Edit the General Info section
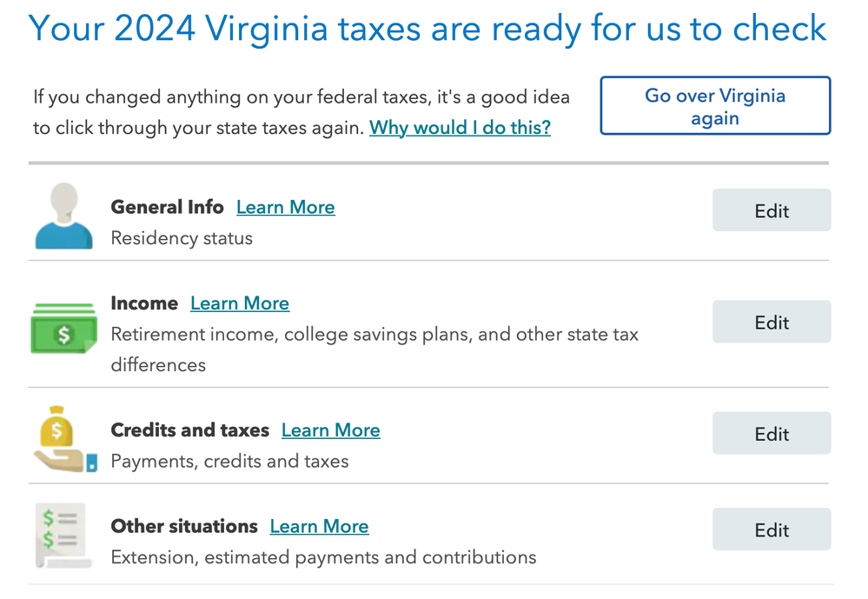The width and height of the screenshot is (868, 599). [x=772, y=210]
